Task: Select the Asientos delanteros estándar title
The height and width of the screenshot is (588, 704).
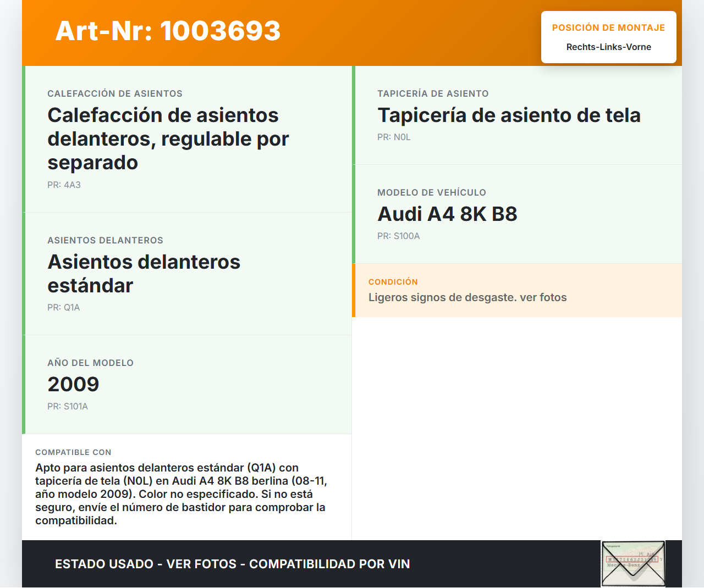Action: (x=144, y=274)
